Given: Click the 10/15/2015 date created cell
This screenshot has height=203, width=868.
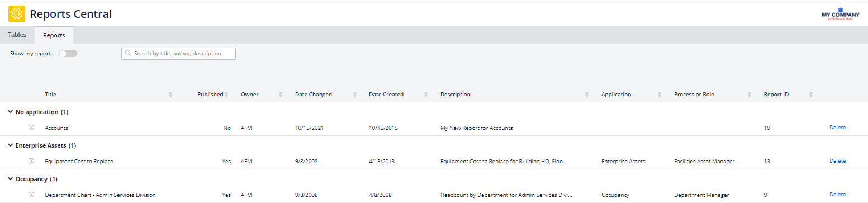Looking at the screenshot, I should pyautogui.click(x=383, y=128).
